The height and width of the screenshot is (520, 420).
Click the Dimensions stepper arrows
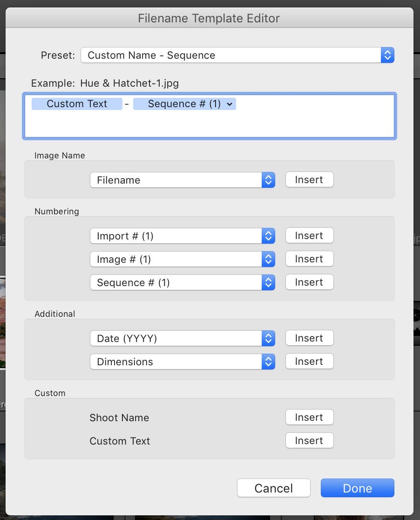tap(268, 362)
